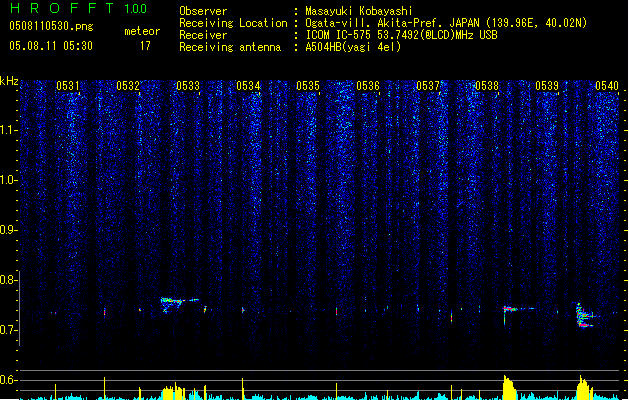Click the 0.9 kHz axis label
This screenshot has width=629, height=400.
8,230
